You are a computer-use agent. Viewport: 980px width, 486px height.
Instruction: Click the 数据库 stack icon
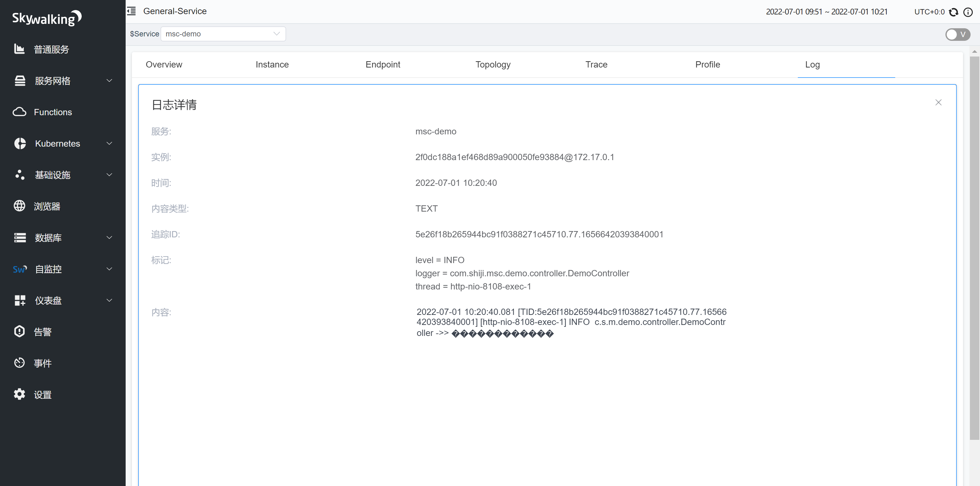coord(20,238)
